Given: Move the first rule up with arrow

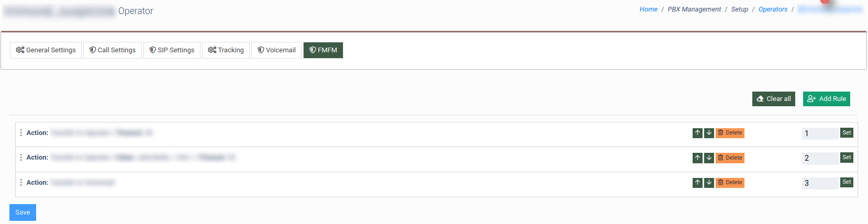Looking at the screenshot, I should click(x=697, y=133).
